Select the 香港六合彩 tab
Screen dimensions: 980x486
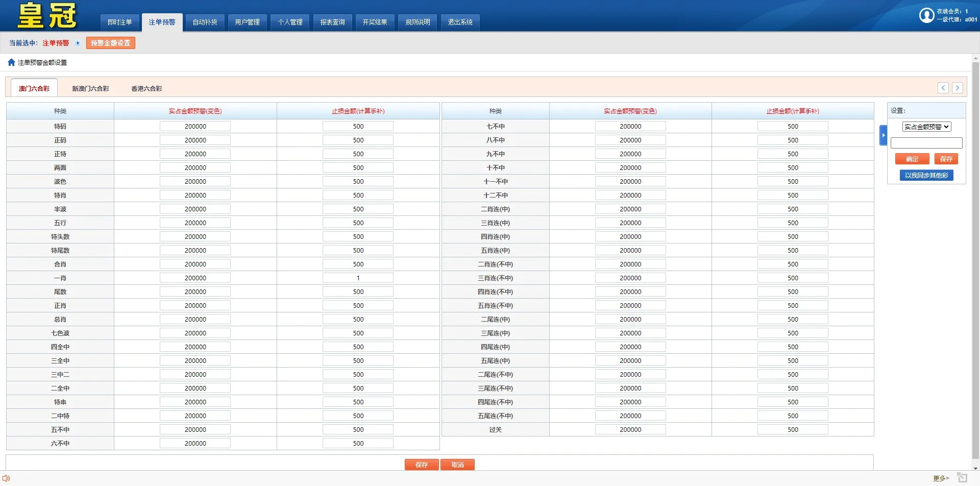[x=146, y=88]
